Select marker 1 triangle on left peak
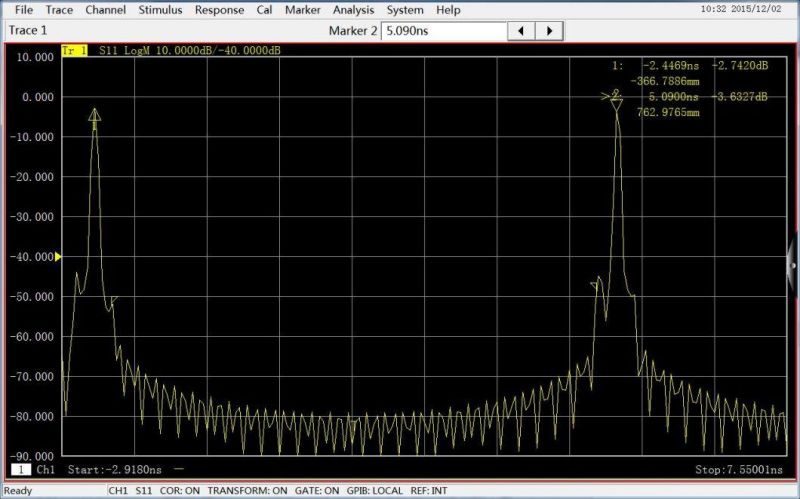 point(94,114)
